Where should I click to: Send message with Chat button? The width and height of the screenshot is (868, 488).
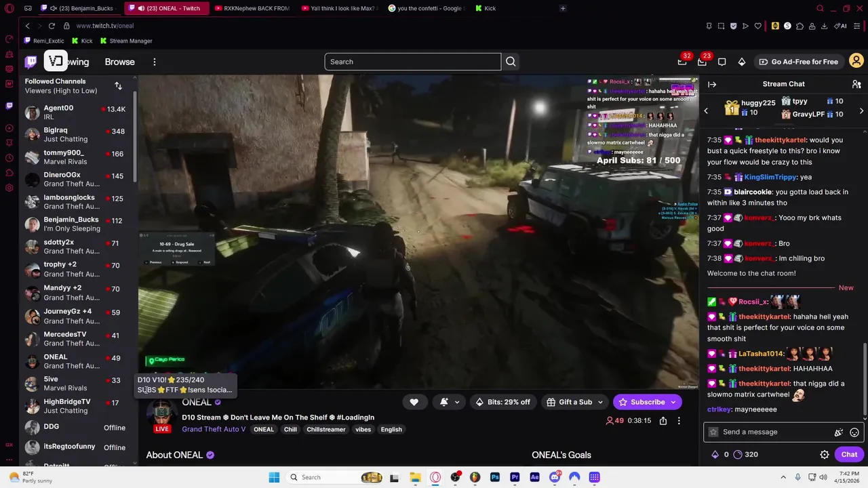(849, 455)
